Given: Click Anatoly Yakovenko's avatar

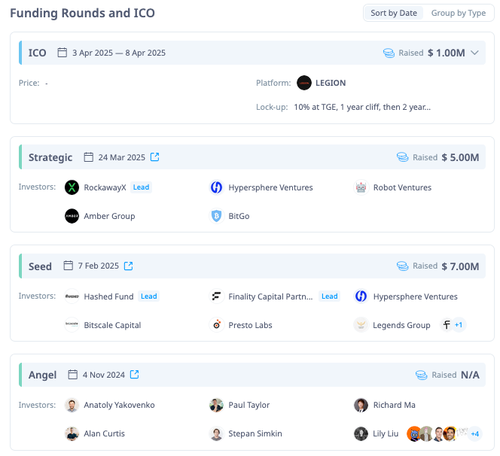Looking at the screenshot, I should coord(72,405).
